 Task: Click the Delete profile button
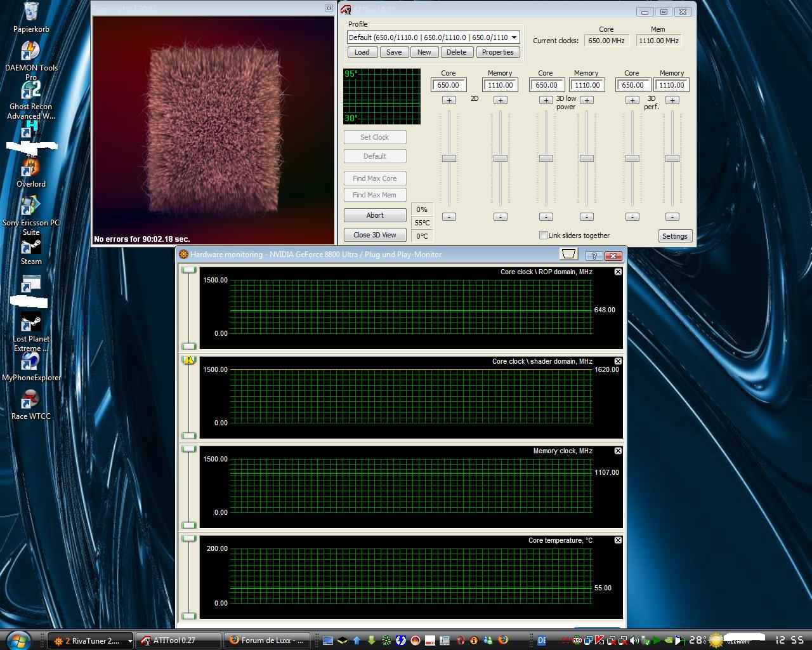click(x=456, y=53)
